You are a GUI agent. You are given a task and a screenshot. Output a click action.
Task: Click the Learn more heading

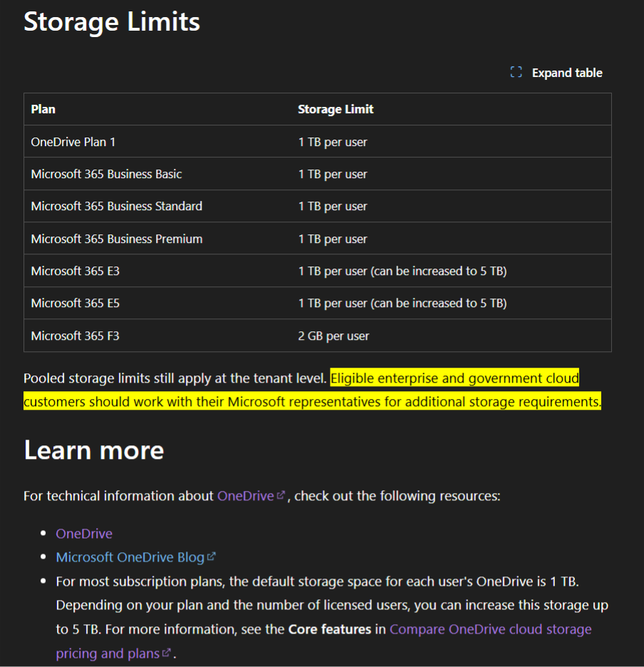(94, 450)
